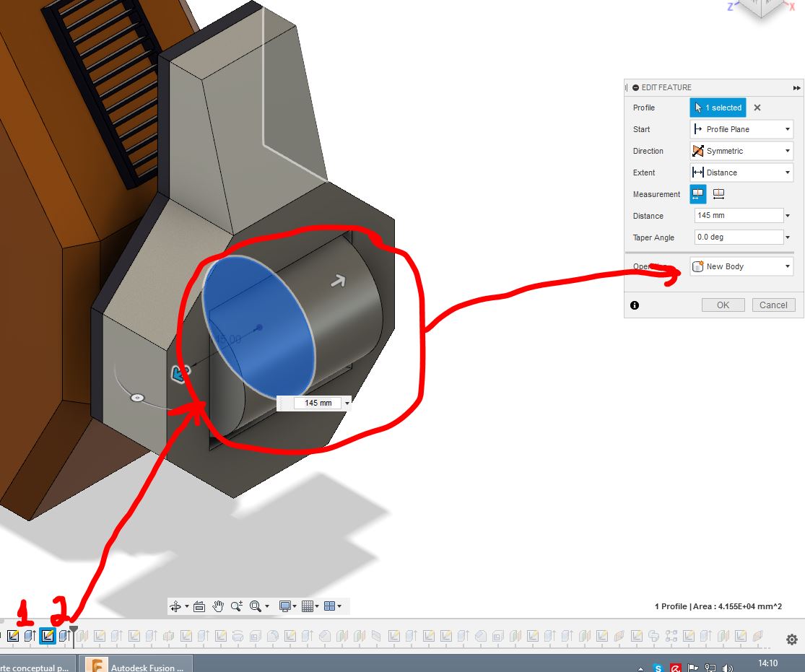
Task: Open the Direction 'Symmetric' dropdown
Action: (x=741, y=151)
